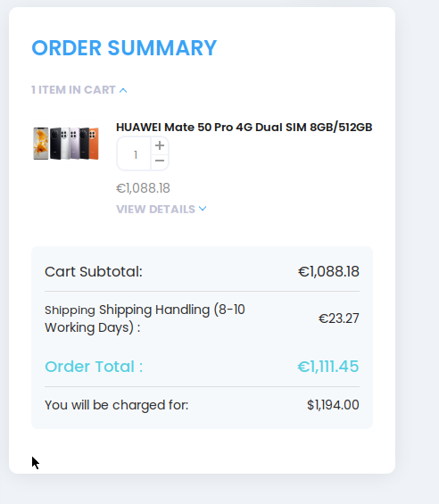Viewport: 439px width, 504px height.
Task: Click the You will be charged for label
Action: pyautogui.click(x=116, y=405)
